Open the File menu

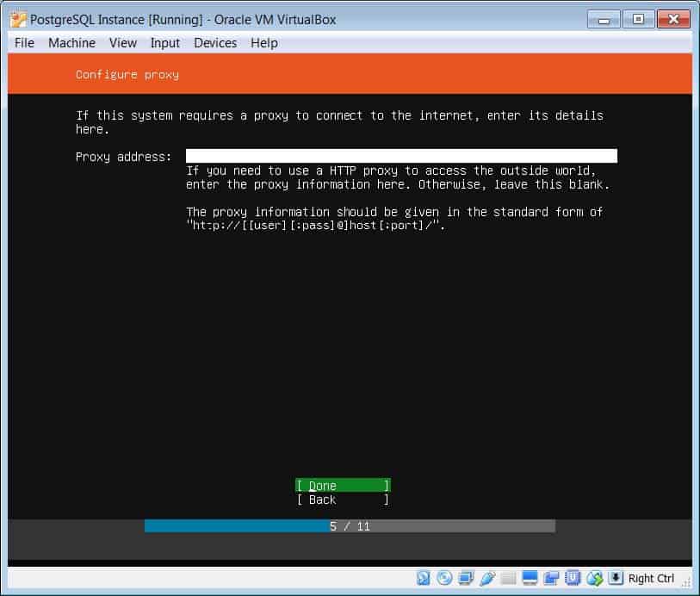pyautogui.click(x=24, y=43)
